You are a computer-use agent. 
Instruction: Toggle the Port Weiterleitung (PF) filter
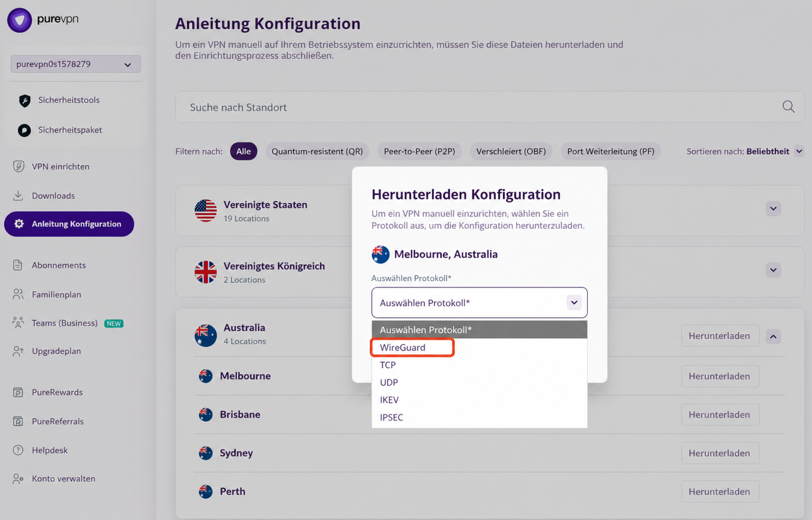point(610,151)
